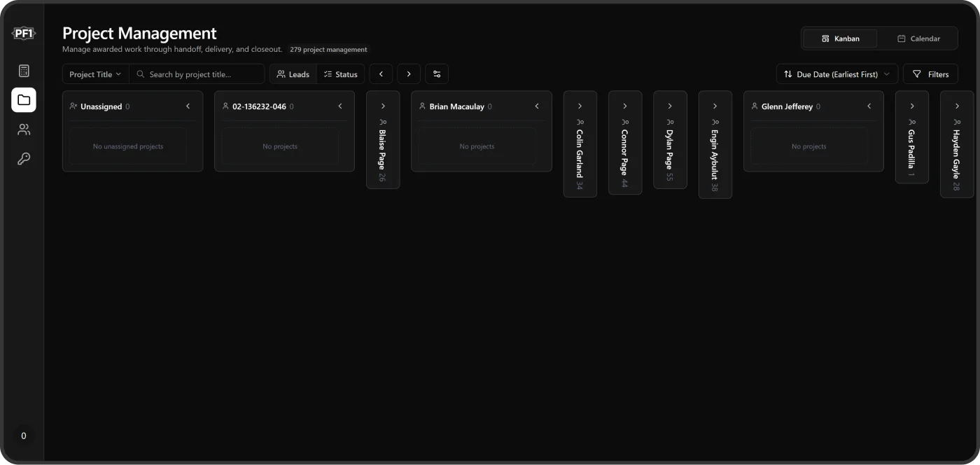Open the people/team icon in sidebar
This screenshot has height=465, width=980.
(x=24, y=130)
